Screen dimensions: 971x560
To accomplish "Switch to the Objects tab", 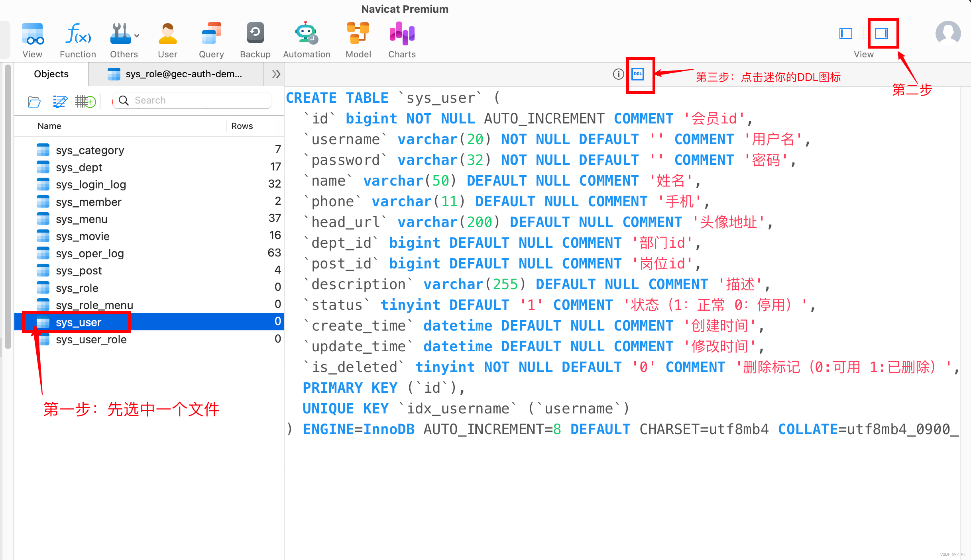I will (51, 74).
